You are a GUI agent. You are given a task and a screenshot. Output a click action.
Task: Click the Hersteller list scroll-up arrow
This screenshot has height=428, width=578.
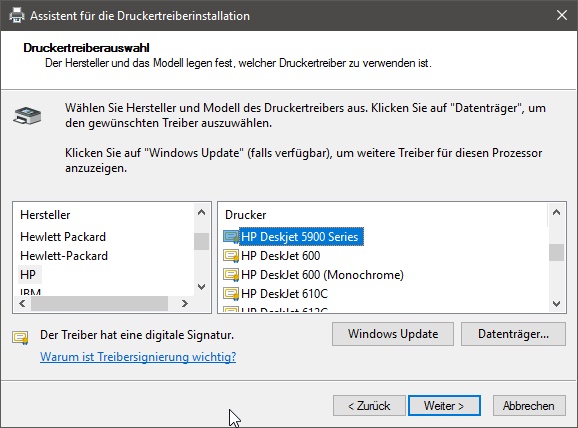tap(201, 212)
